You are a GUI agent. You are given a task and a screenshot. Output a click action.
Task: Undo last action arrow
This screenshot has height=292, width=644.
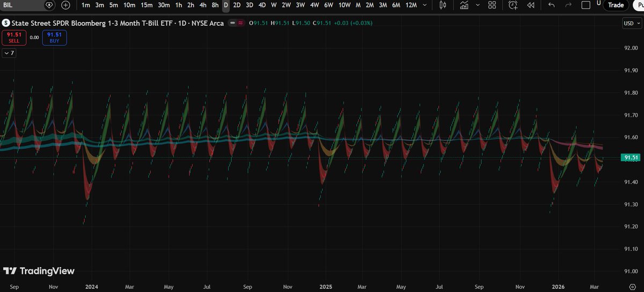(551, 5)
